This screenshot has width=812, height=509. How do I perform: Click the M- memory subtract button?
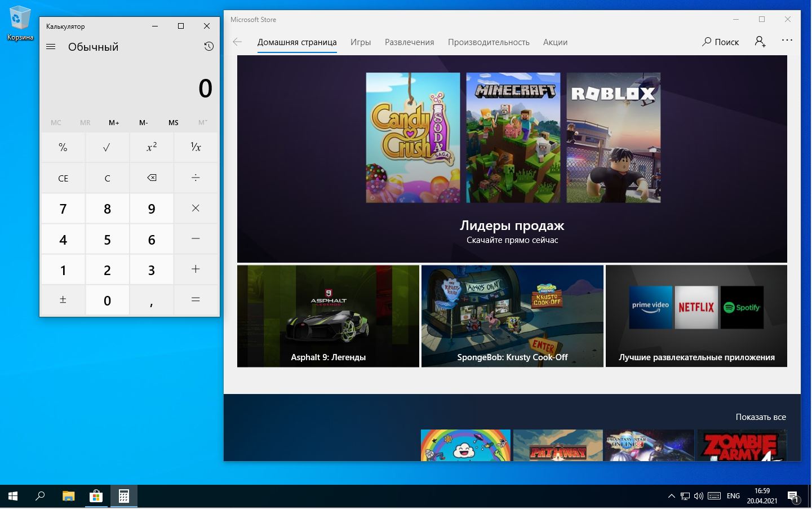pyautogui.click(x=144, y=122)
